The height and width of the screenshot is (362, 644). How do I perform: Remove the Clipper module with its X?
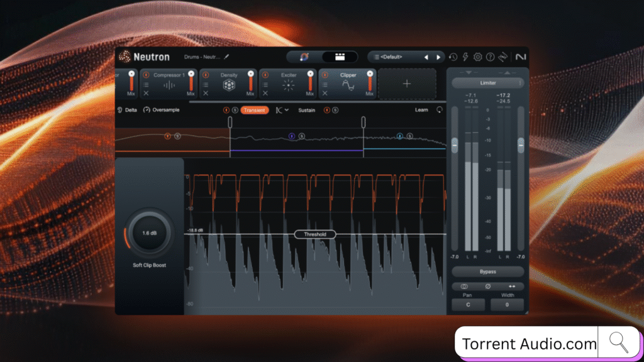click(x=324, y=94)
